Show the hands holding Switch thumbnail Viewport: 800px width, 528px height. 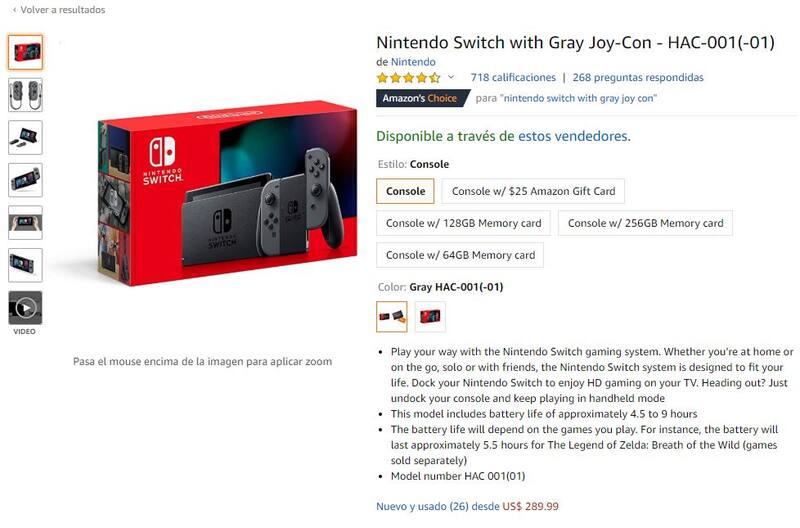[25, 223]
